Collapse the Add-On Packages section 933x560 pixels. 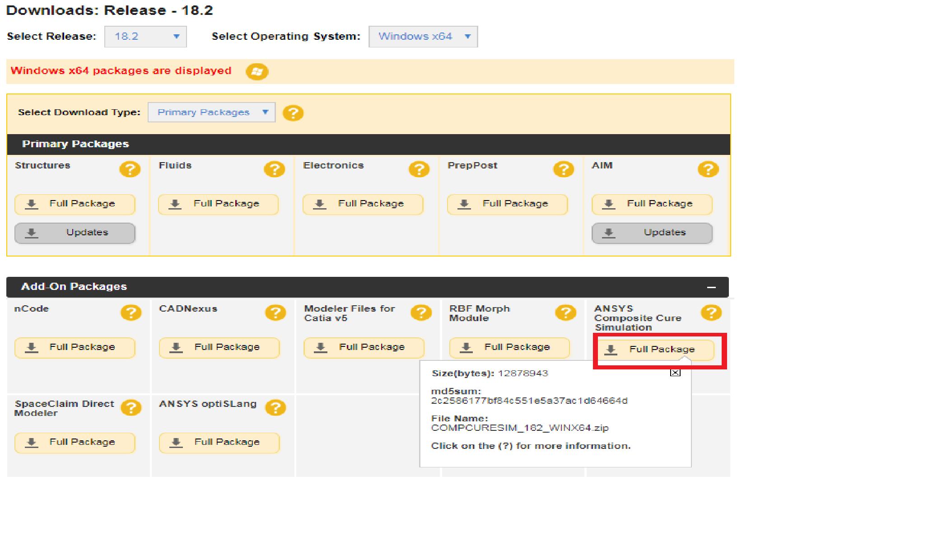tap(711, 287)
